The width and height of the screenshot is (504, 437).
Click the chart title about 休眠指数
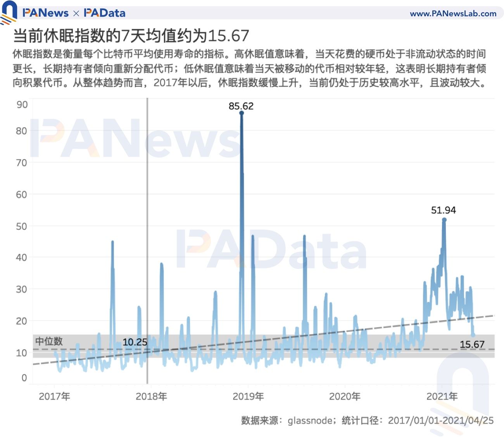coord(131,36)
